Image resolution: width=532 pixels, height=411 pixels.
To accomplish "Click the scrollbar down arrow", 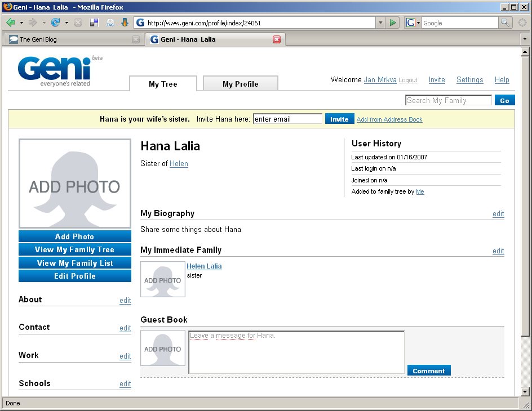I will 525,392.
